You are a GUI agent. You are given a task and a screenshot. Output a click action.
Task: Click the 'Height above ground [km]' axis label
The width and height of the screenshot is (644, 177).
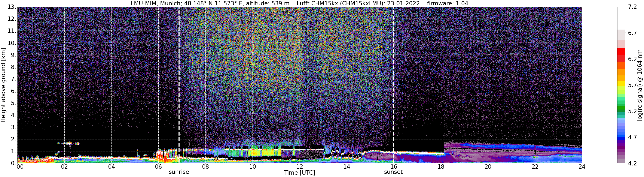coord(3,85)
